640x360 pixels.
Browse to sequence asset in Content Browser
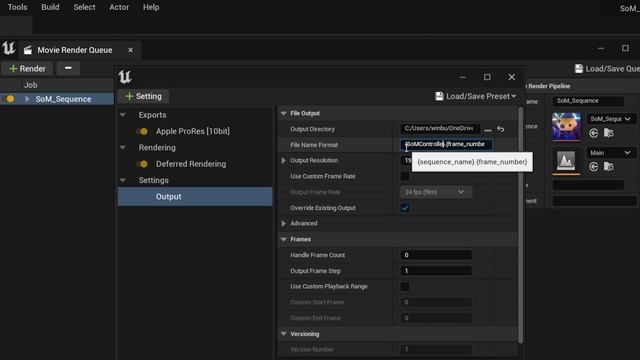[x=609, y=133]
